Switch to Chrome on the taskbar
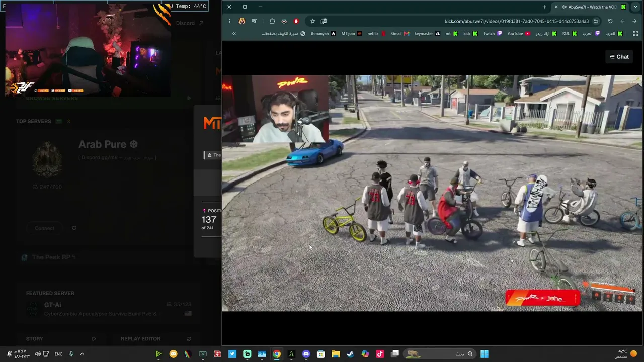The image size is (644, 362). pos(277,354)
